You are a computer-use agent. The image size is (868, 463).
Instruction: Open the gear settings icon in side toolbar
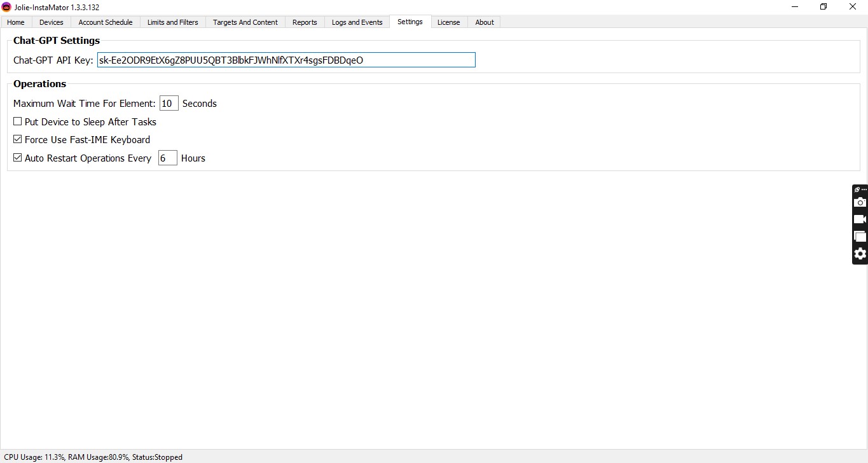coord(860,254)
